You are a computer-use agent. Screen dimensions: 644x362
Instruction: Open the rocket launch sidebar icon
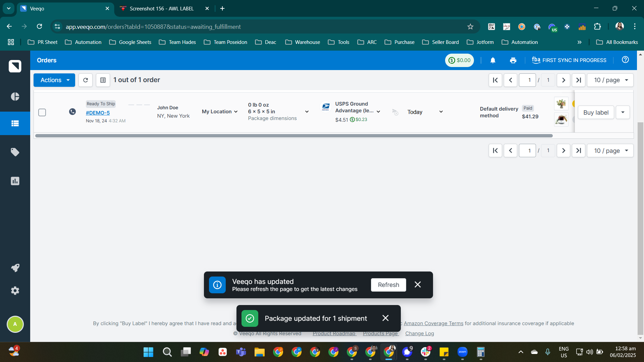15,268
